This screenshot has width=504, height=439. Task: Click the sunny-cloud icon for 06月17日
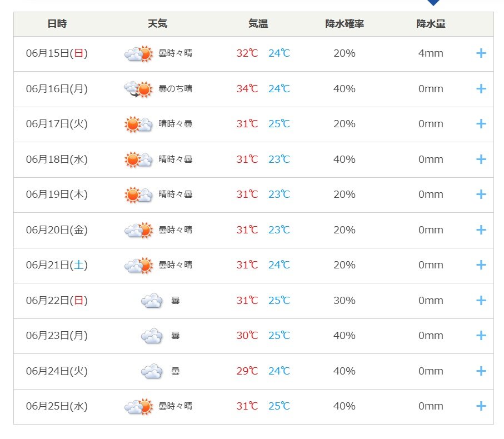click(138, 124)
